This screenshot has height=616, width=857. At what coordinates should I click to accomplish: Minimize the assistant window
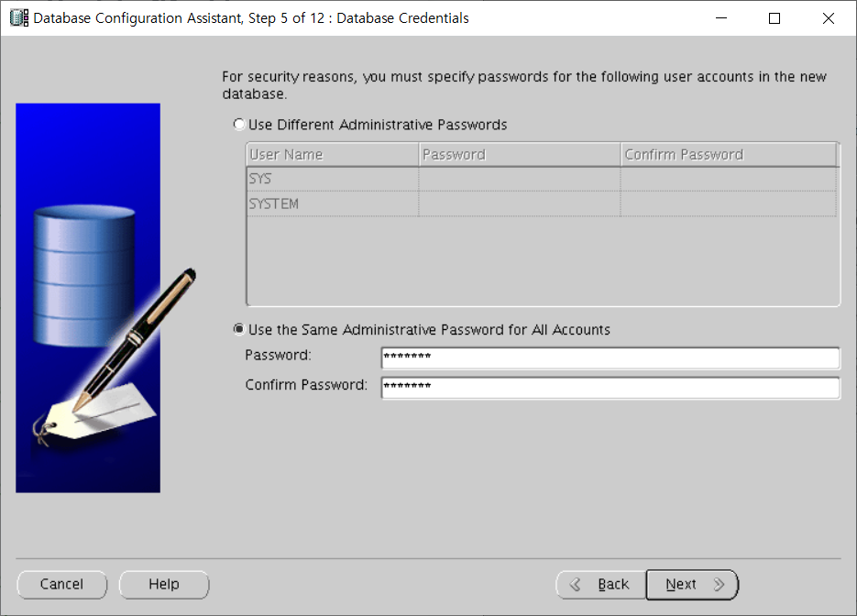[721, 18]
